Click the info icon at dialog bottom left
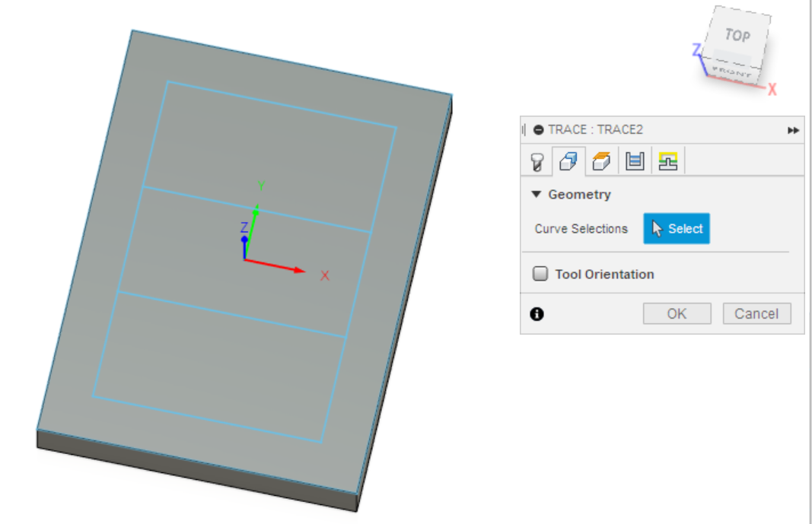Viewport: 812px width, 524px height. [x=537, y=313]
